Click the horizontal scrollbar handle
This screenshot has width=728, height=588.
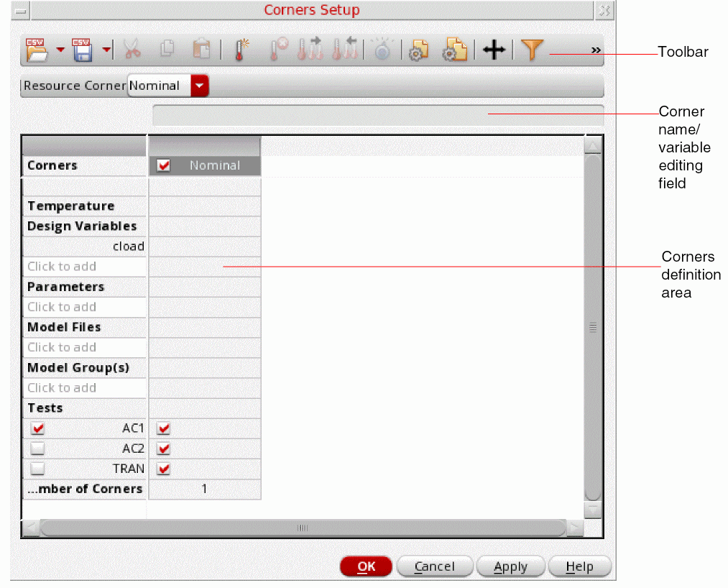[x=303, y=528]
